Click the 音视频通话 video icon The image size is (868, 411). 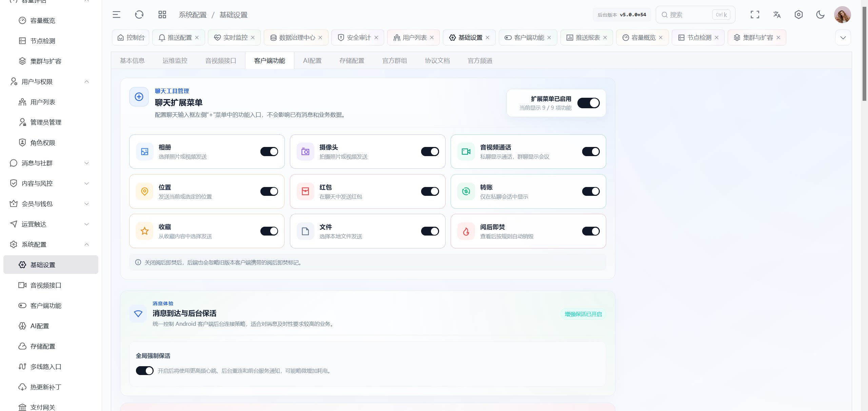[466, 151]
